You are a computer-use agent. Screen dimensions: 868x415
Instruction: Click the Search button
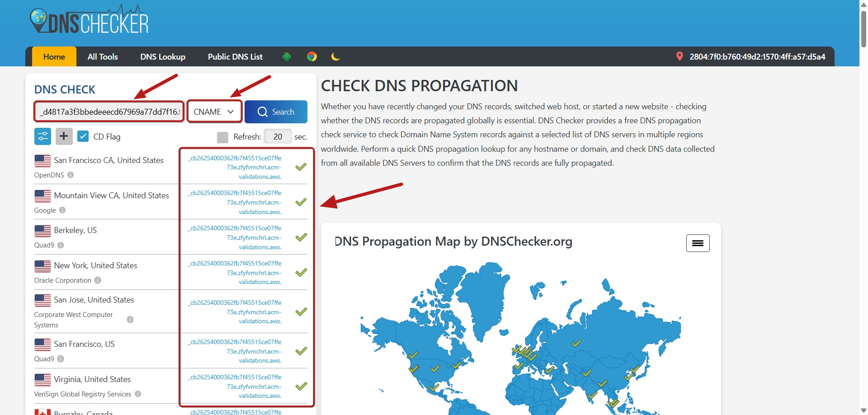click(x=276, y=112)
